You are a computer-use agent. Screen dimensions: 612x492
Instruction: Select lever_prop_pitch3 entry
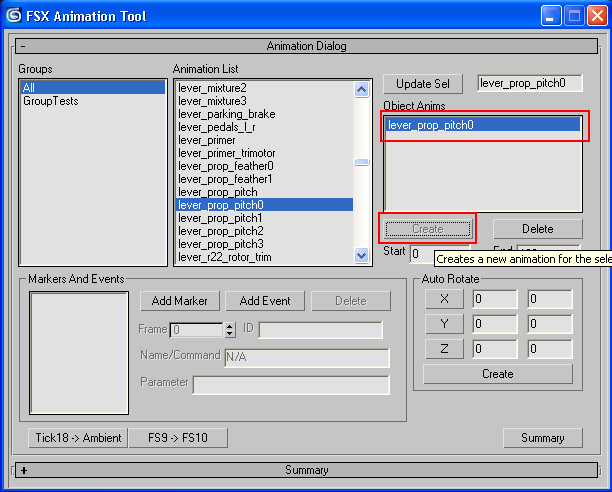[x=265, y=244]
